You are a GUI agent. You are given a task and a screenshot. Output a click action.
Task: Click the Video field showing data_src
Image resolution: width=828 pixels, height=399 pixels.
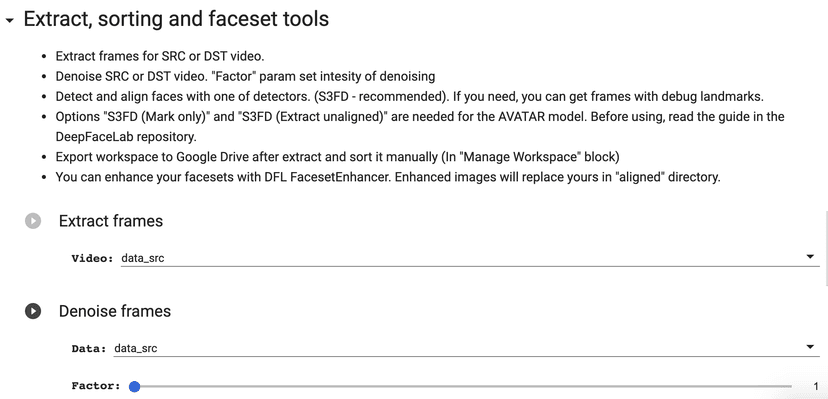470,258
